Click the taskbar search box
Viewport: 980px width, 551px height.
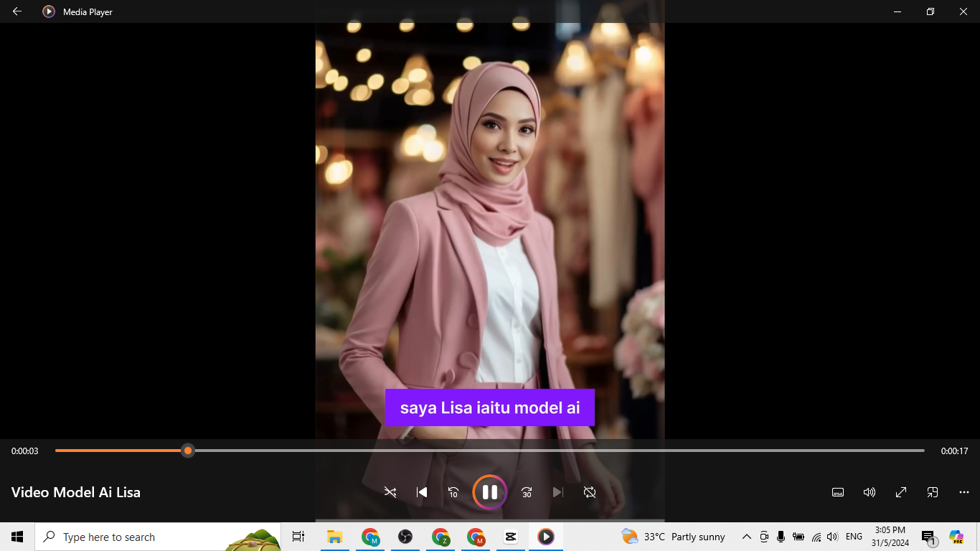[158, 537]
